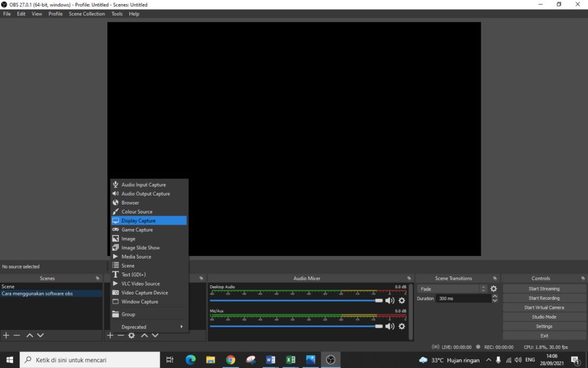This screenshot has height=368, width=588.
Task: Open the Scene Collection menu
Action: click(87, 14)
